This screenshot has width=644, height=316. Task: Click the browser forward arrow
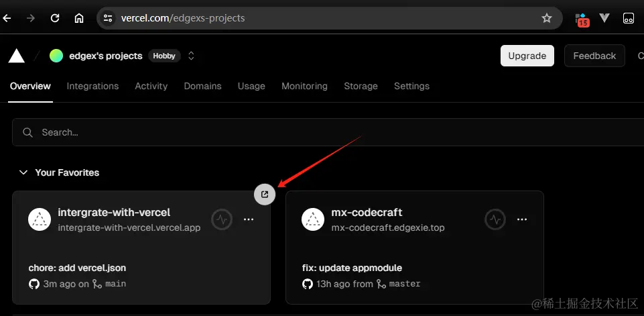tap(30, 18)
